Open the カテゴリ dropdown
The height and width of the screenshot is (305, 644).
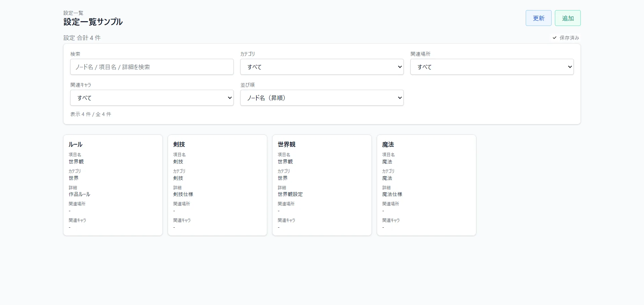click(x=322, y=67)
